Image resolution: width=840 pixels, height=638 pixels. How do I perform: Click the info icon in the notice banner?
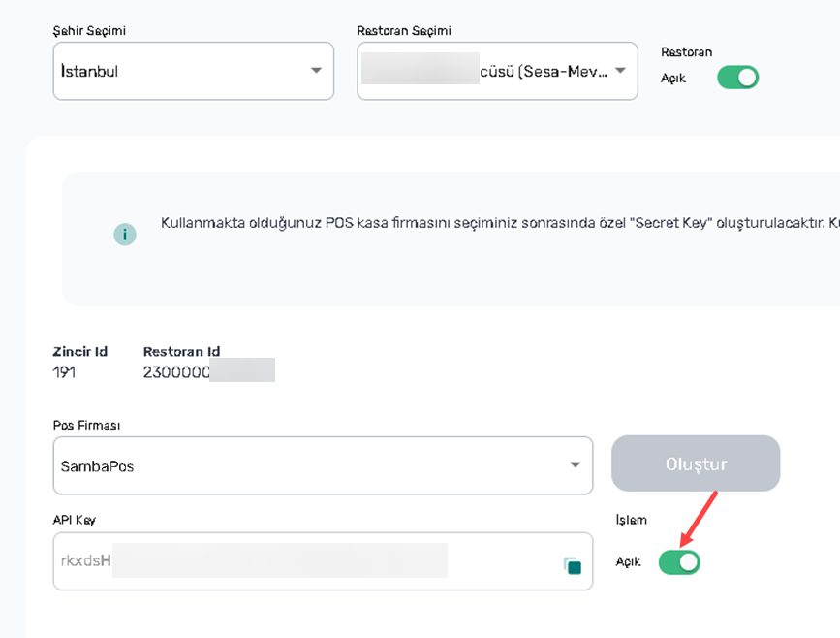pos(125,235)
